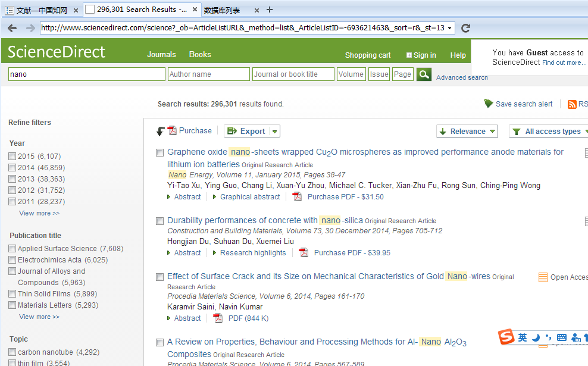This screenshot has width=588, height=366.
Task: Open the Books menu
Action: 200,54
